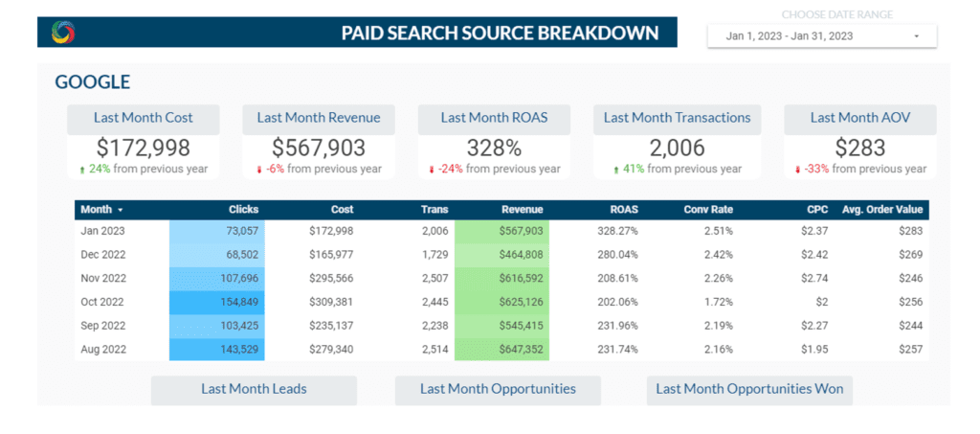
Task: Click the $165,977 cost cell
Action: 331,255
